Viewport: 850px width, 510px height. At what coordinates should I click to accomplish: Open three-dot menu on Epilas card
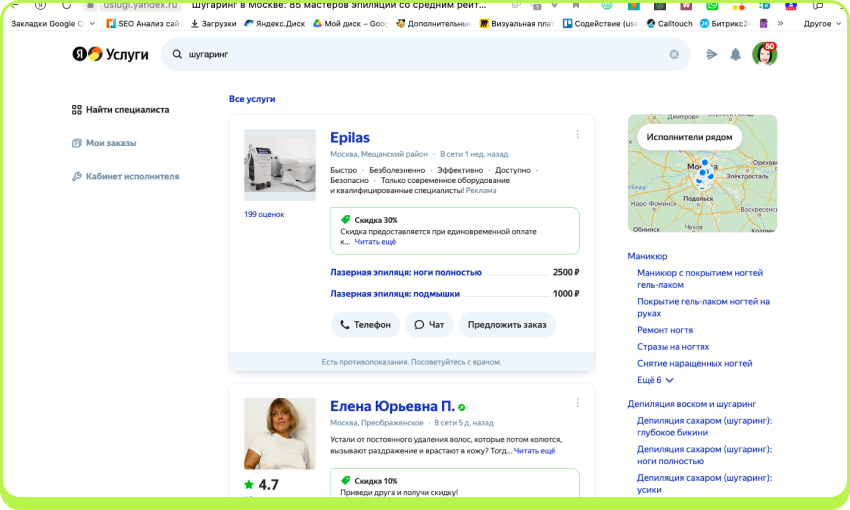pyautogui.click(x=578, y=134)
